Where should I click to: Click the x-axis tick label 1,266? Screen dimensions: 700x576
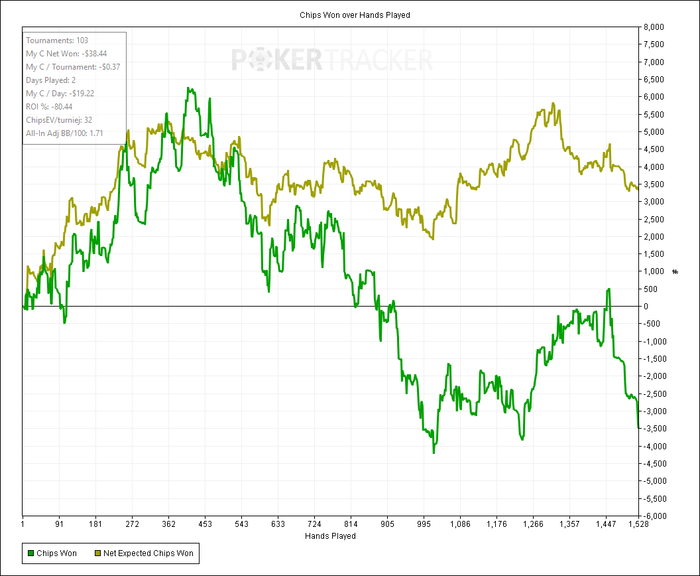pos(533,524)
